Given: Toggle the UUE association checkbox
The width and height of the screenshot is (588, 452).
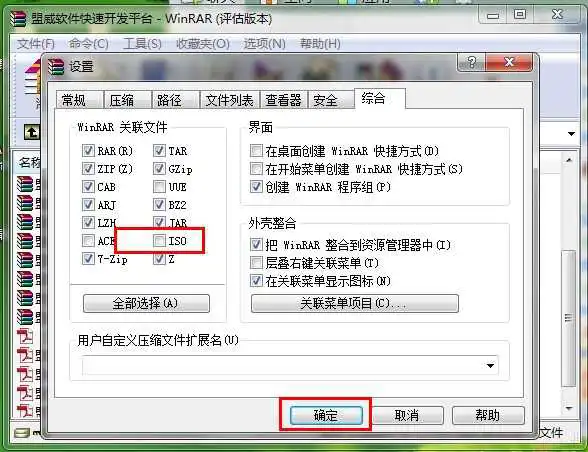Looking at the screenshot, I should click(x=159, y=186).
